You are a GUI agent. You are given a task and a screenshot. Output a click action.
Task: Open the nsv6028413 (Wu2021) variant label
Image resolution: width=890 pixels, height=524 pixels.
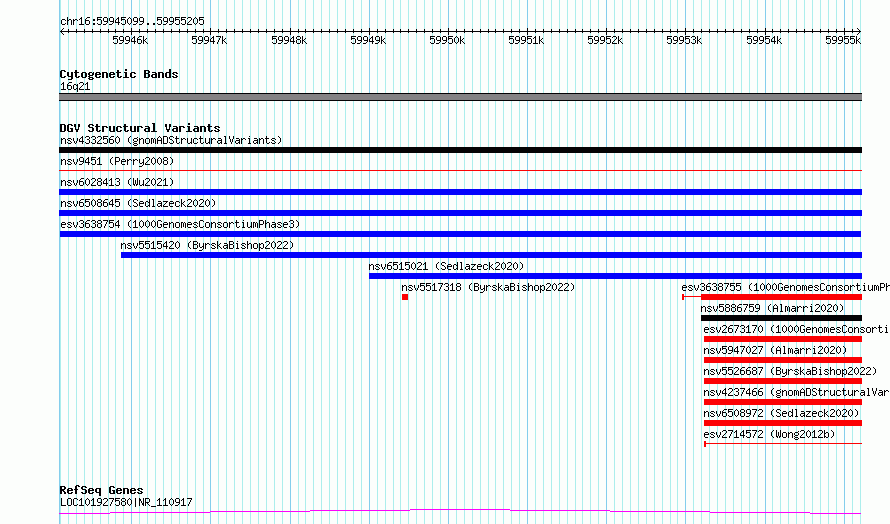coord(117,182)
